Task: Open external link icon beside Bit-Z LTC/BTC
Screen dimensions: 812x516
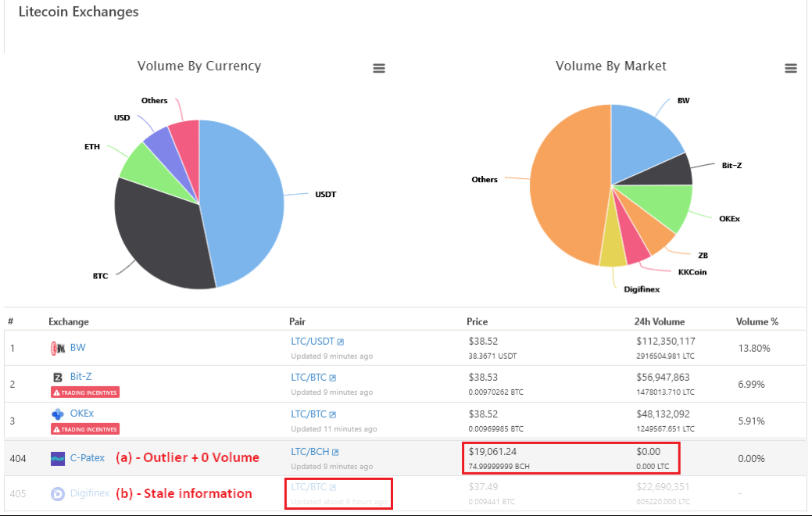Action: point(332,378)
